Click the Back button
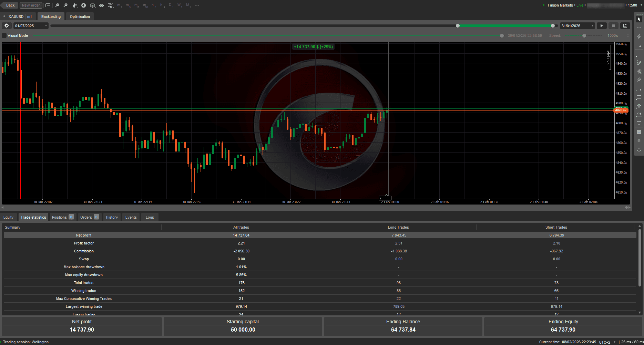This screenshot has height=345, width=644. [9, 5]
